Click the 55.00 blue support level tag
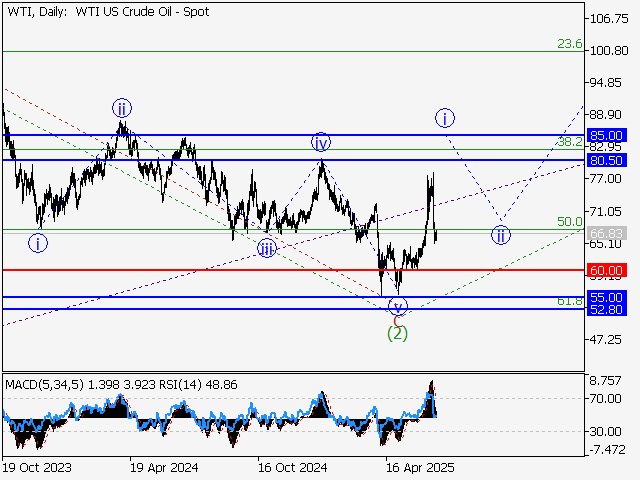This screenshot has height=480, width=640. (607, 297)
